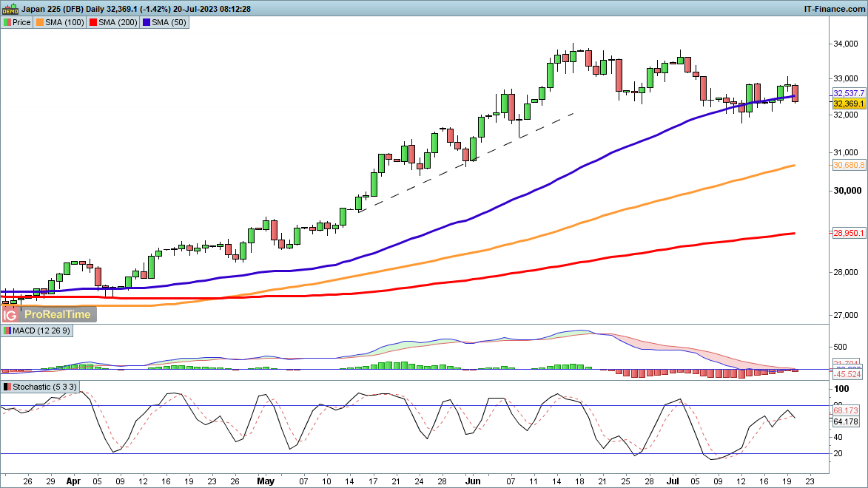Click the May label on date axis
This screenshot has width=868, height=488.
tap(266, 481)
